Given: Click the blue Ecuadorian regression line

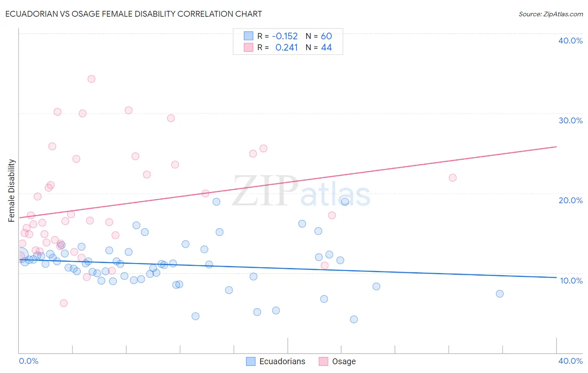Looking at the screenshot, I should [x=288, y=269].
